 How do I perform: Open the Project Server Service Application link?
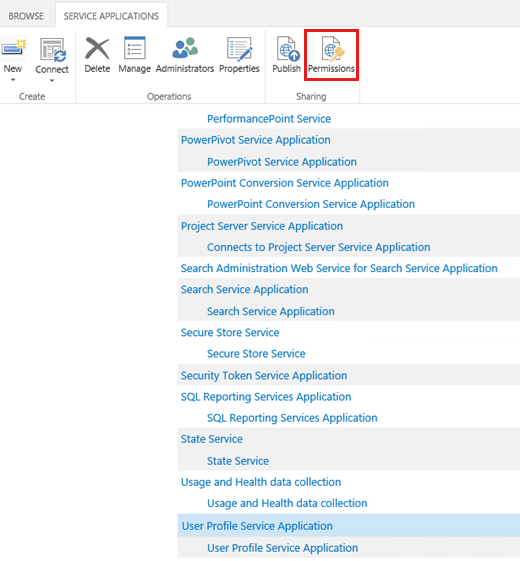coord(262,226)
